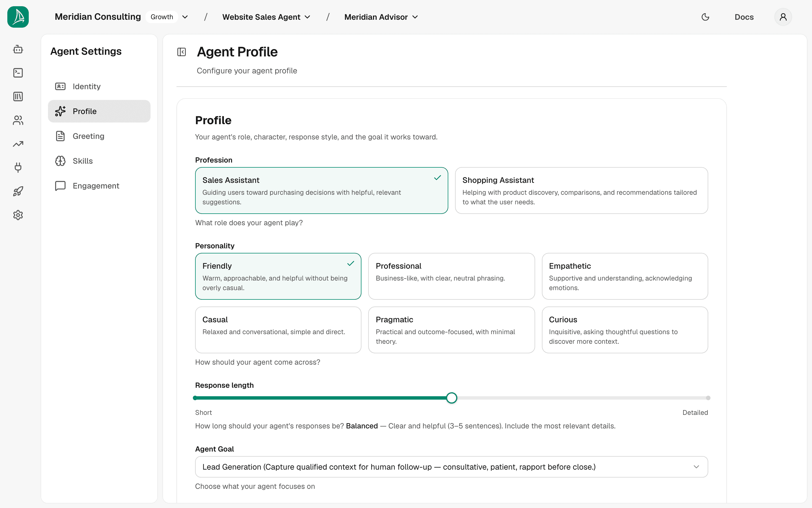Click the Meridian sailboat logo
The height and width of the screenshot is (508, 812).
(x=18, y=17)
